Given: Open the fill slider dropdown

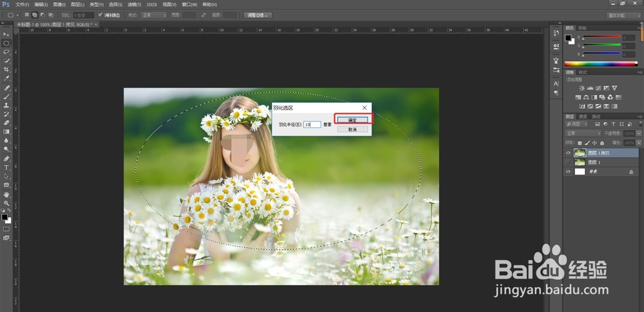Looking at the screenshot, I should [639, 143].
